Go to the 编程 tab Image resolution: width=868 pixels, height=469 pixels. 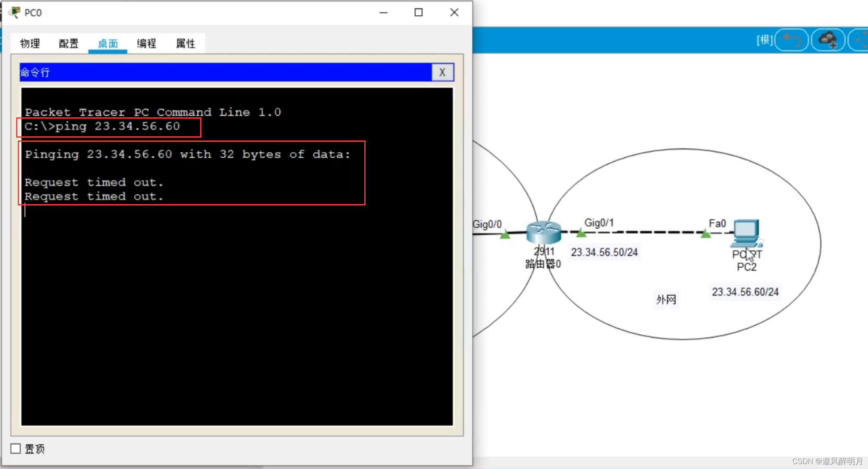click(146, 43)
